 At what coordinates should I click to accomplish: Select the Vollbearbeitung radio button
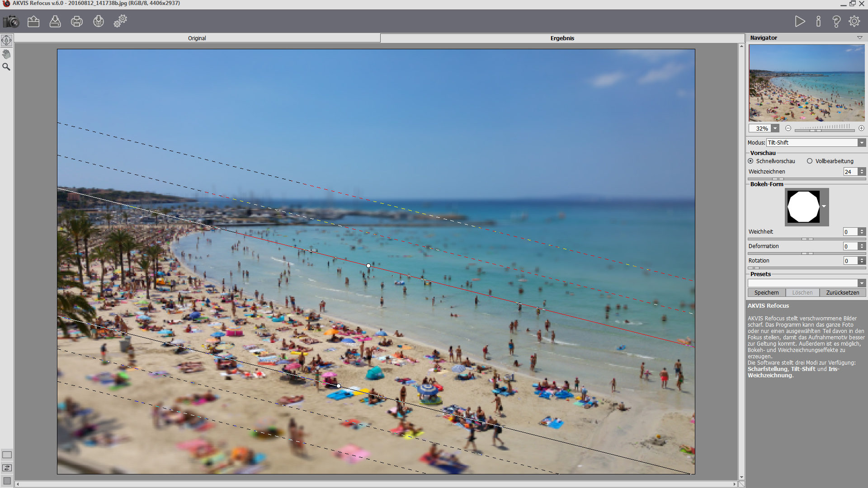pos(810,161)
